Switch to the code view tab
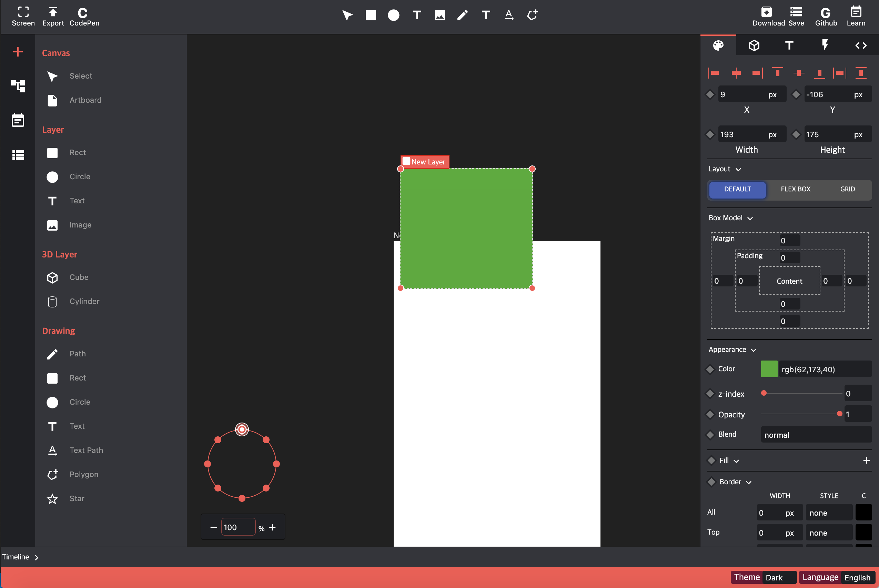The height and width of the screenshot is (588, 879). click(861, 45)
